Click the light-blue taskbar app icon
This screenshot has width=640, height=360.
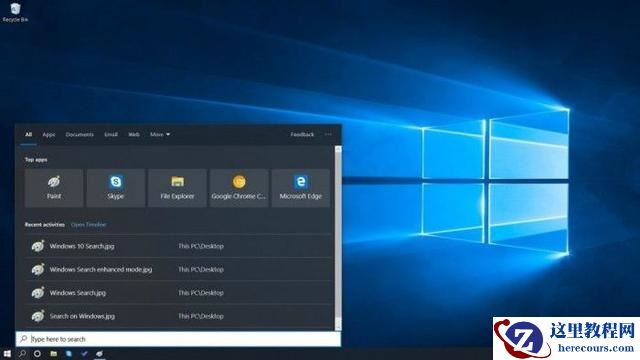click(x=69, y=353)
